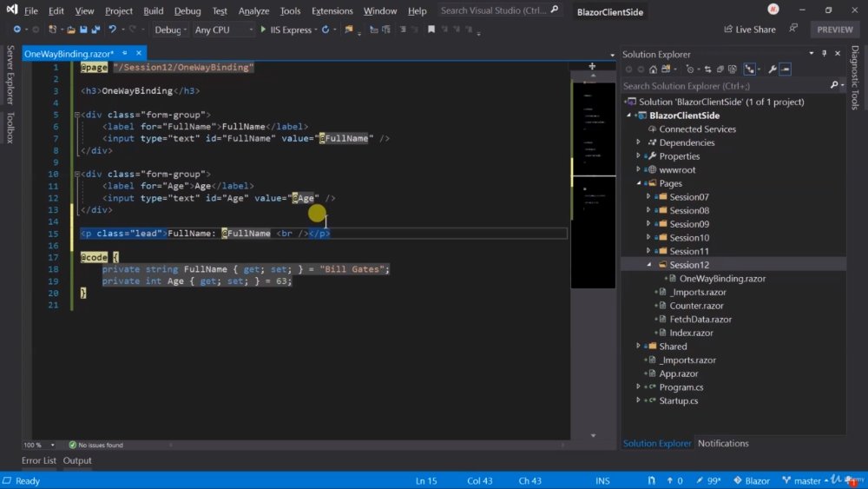The width and height of the screenshot is (868, 489).
Task: Open the Server Explorer side tab
Action: click(10, 75)
